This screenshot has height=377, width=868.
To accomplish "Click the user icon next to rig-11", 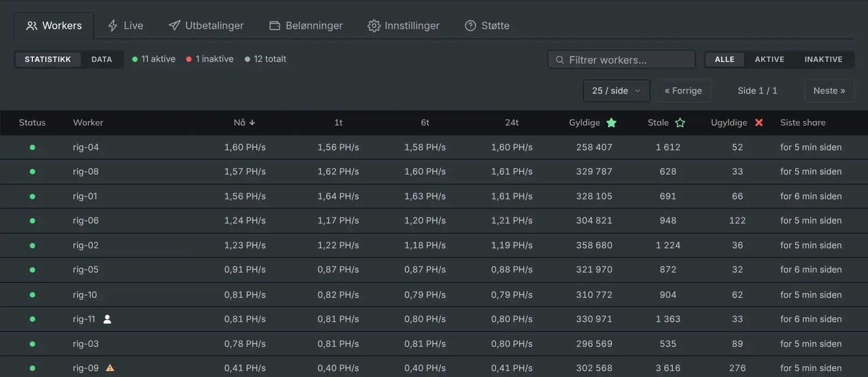I will click(x=107, y=319).
